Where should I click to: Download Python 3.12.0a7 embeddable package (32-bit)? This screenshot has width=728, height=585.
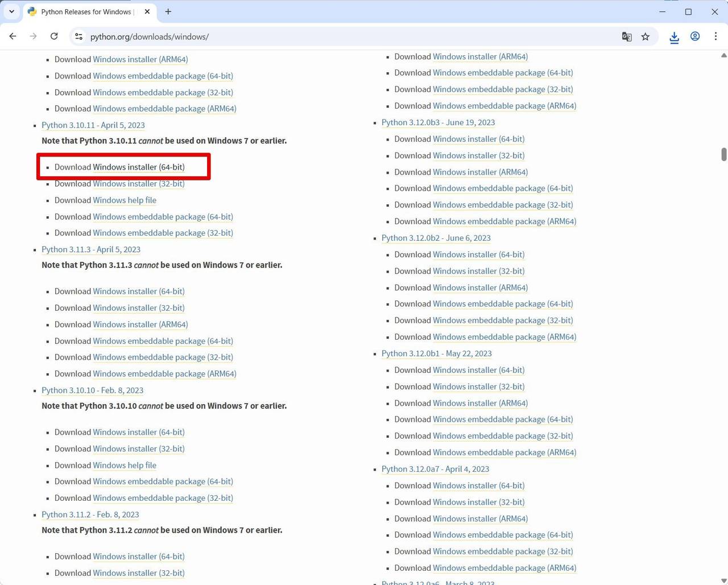click(x=503, y=551)
